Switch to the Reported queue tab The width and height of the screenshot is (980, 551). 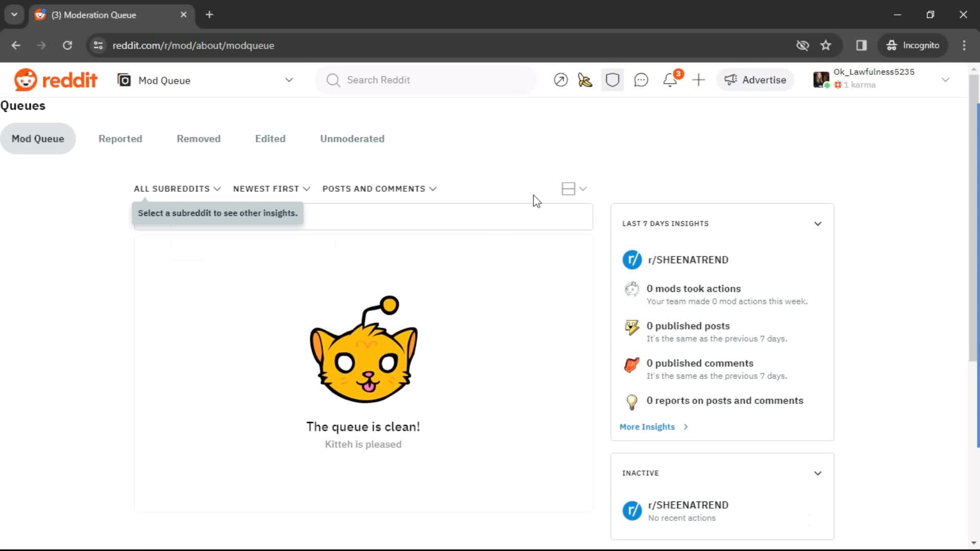pyautogui.click(x=120, y=138)
